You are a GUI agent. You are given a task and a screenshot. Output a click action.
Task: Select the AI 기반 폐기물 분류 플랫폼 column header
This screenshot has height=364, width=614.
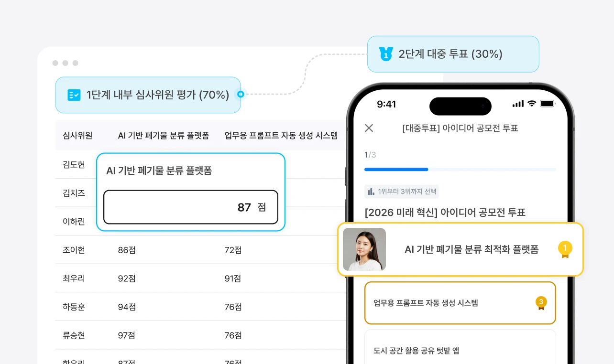click(164, 135)
